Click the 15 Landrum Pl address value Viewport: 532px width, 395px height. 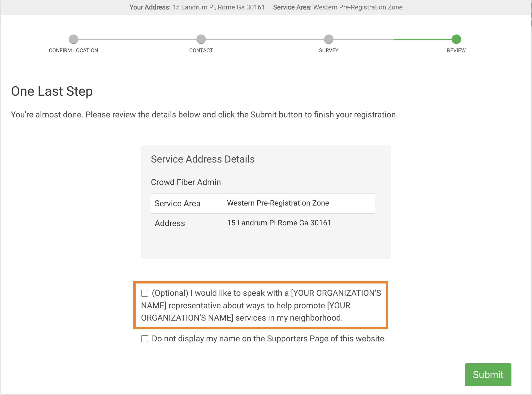279,223
